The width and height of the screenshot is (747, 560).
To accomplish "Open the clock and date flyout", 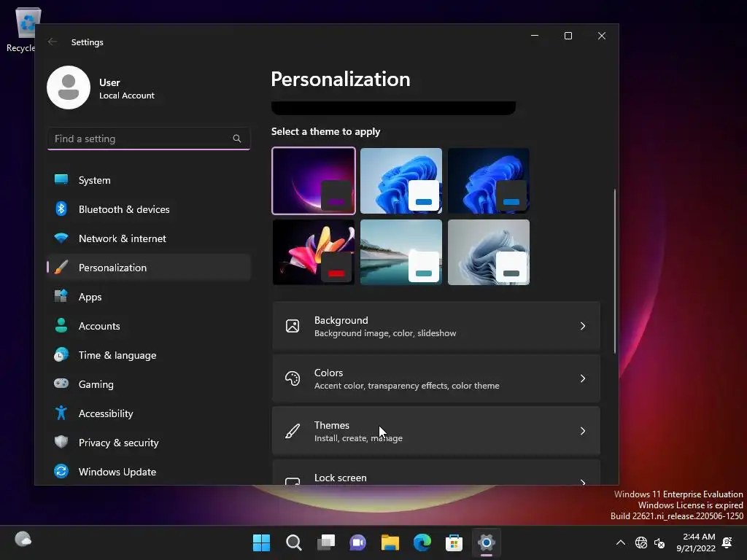I will 695,542.
